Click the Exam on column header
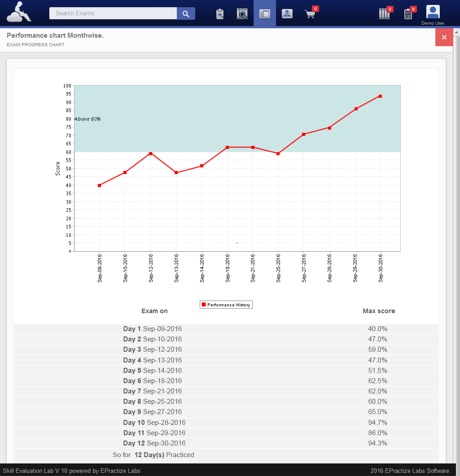460x476 pixels. pyautogui.click(x=154, y=311)
